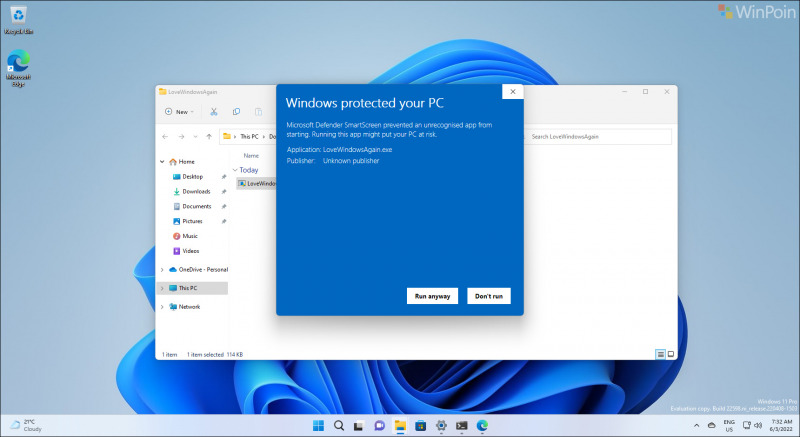Open Downloads in navigation pane
Image resolution: width=800 pixels, height=437 pixels.
point(196,191)
